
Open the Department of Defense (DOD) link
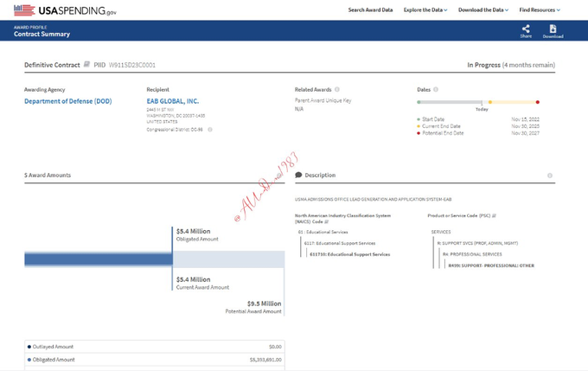click(x=67, y=101)
